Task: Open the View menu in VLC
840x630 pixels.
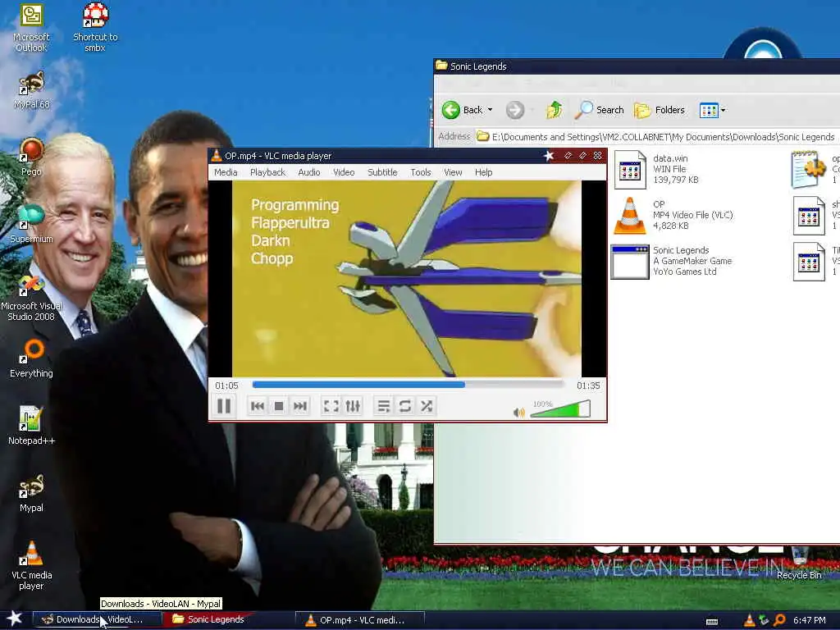Action: click(453, 172)
